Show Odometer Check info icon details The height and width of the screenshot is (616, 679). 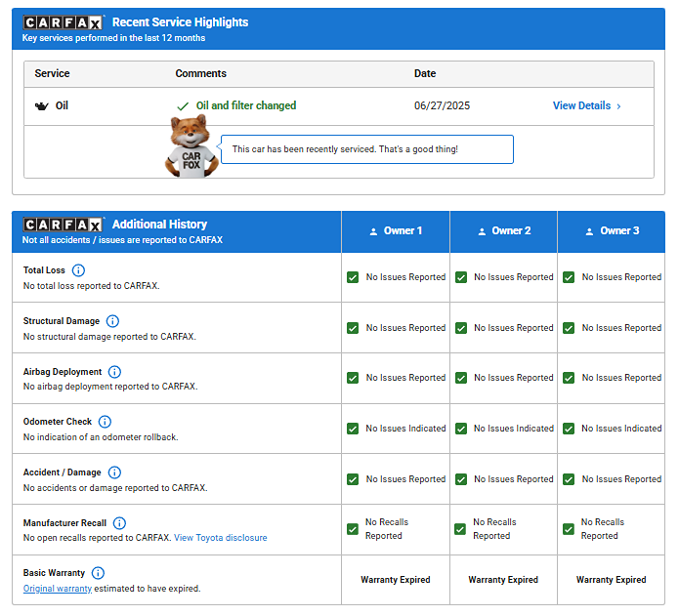pyautogui.click(x=105, y=422)
